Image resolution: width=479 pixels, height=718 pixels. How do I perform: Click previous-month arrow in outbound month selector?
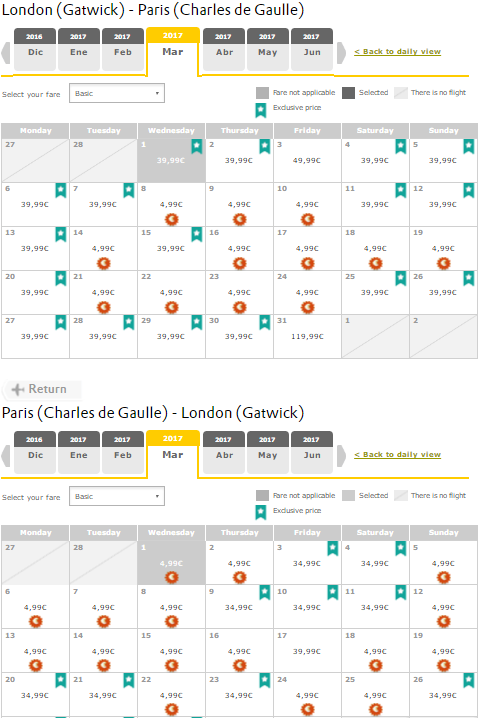[x=5, y=53]
